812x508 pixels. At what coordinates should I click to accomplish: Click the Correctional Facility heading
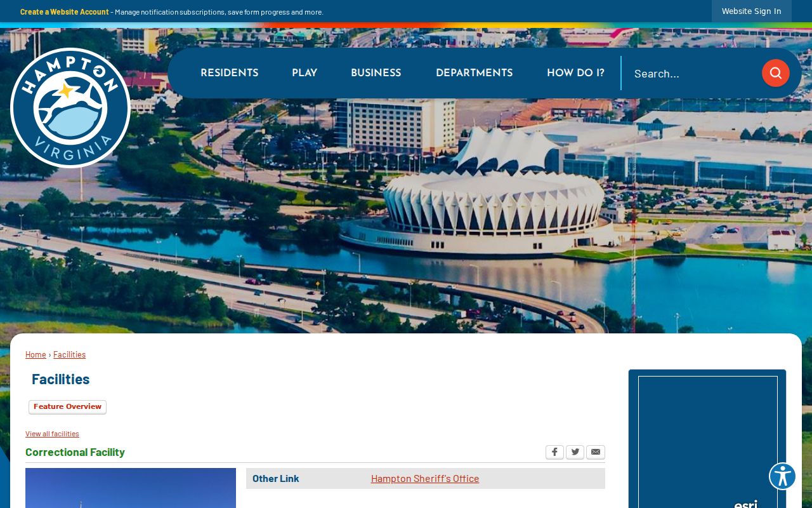[x=75, y=452]
